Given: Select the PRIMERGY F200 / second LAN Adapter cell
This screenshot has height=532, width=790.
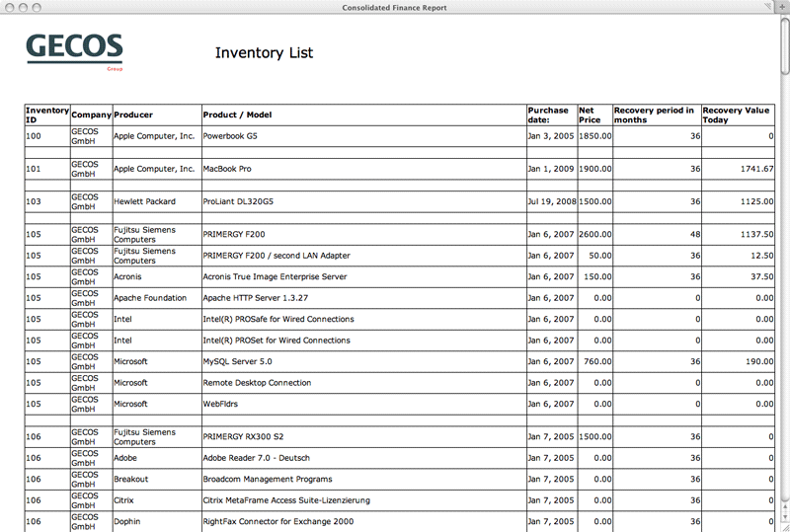Looking at the screenshot, I should pyautogui.click(x=364, y=256).
